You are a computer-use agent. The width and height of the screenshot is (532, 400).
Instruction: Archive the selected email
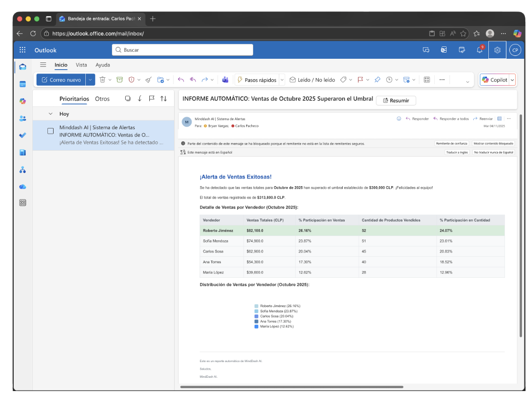point(119,80)
